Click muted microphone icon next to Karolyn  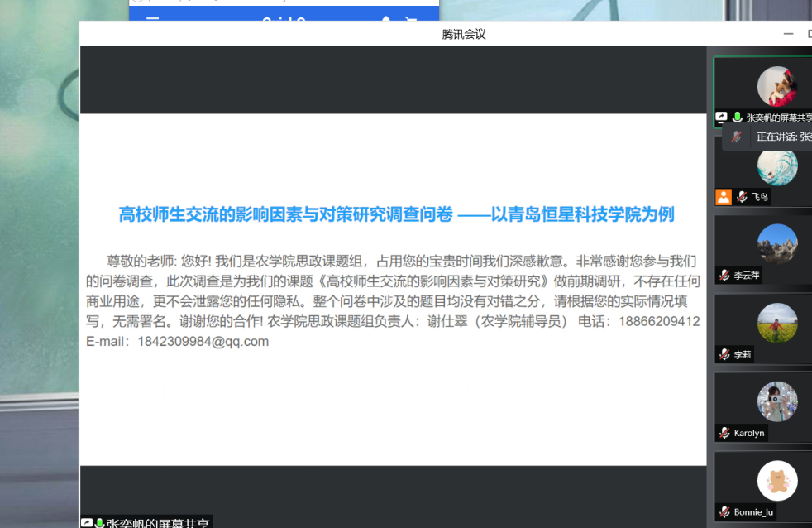tap(724, 433)
